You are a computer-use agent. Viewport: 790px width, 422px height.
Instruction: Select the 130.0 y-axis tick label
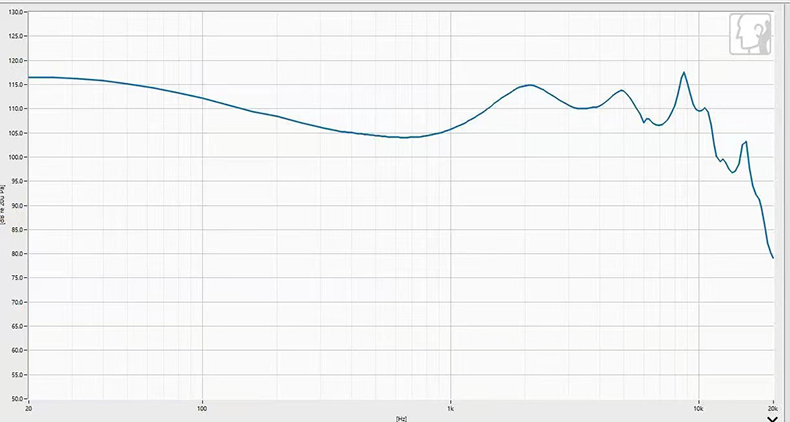click(16, 12)
